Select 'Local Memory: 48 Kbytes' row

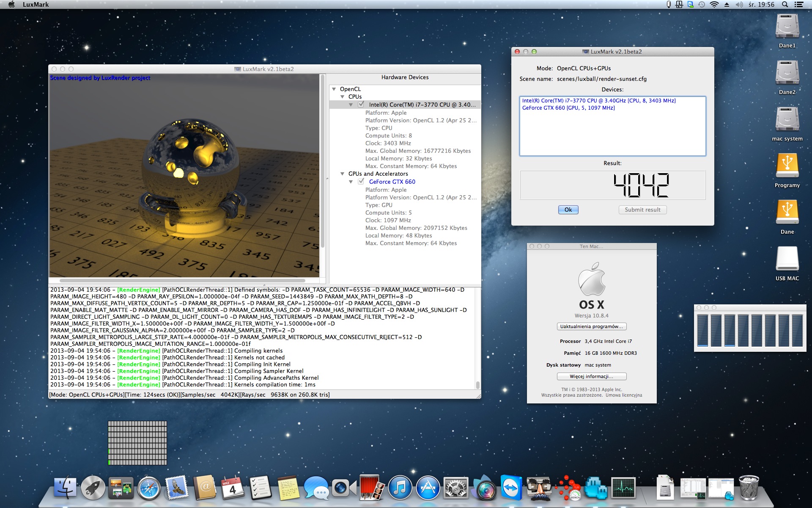pyautogui.click(x=398, y=235)
